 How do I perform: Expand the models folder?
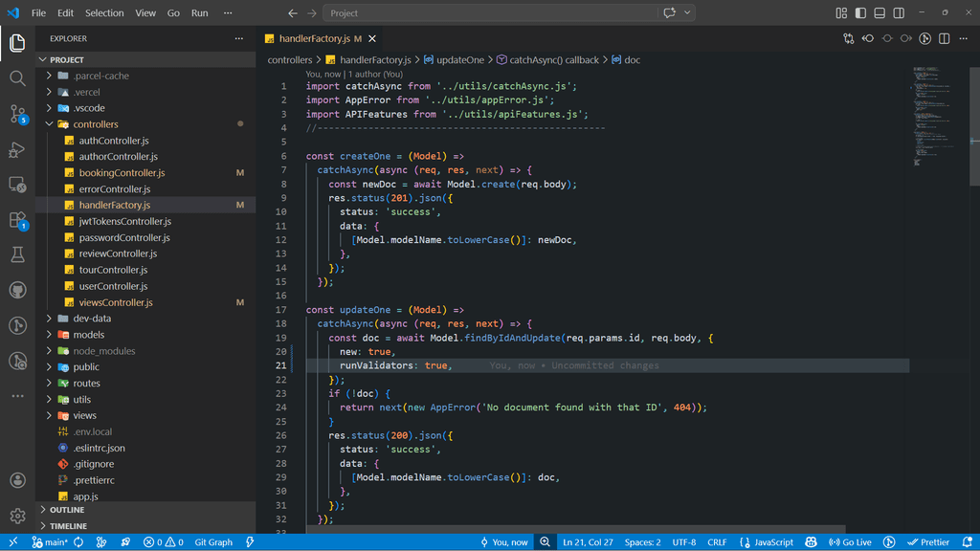point(88,335)
